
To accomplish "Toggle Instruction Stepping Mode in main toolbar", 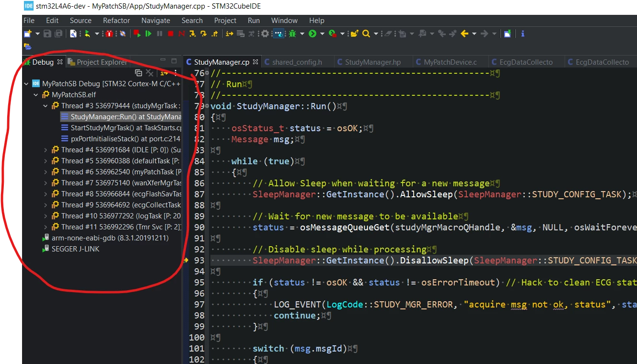I will 229,34.
